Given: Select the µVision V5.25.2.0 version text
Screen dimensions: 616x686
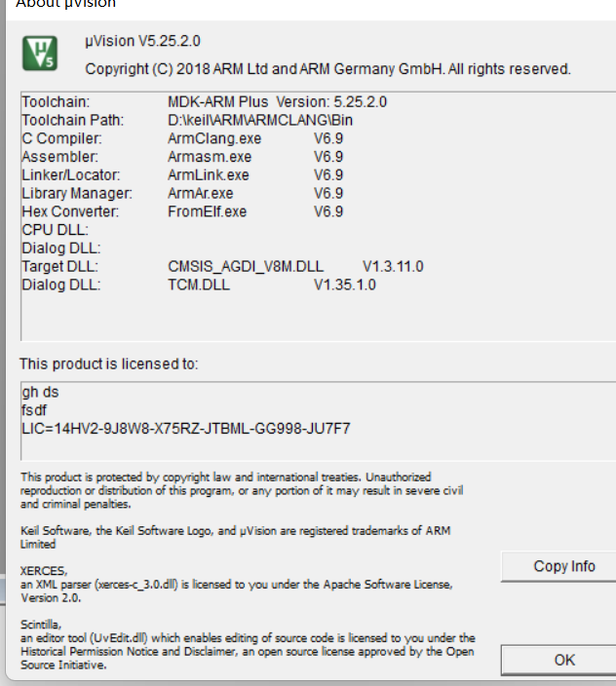Looking at the screenshot, I should (x=142, y=41).
